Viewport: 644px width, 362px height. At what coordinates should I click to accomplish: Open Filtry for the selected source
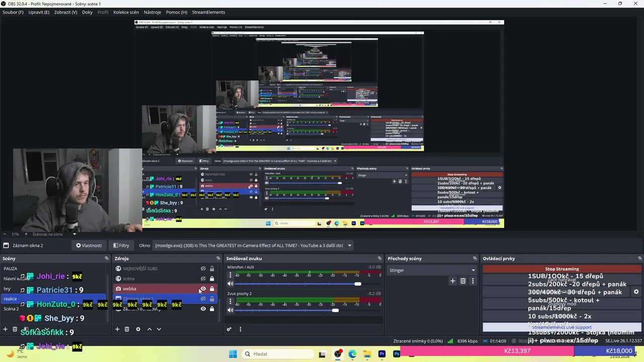point(121,245)
